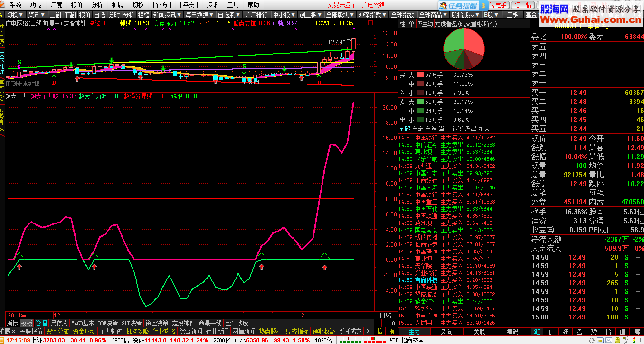
Task: Click the red 大 buy-order color swatch
Action: pyautogui.click(x=420, y=75)
